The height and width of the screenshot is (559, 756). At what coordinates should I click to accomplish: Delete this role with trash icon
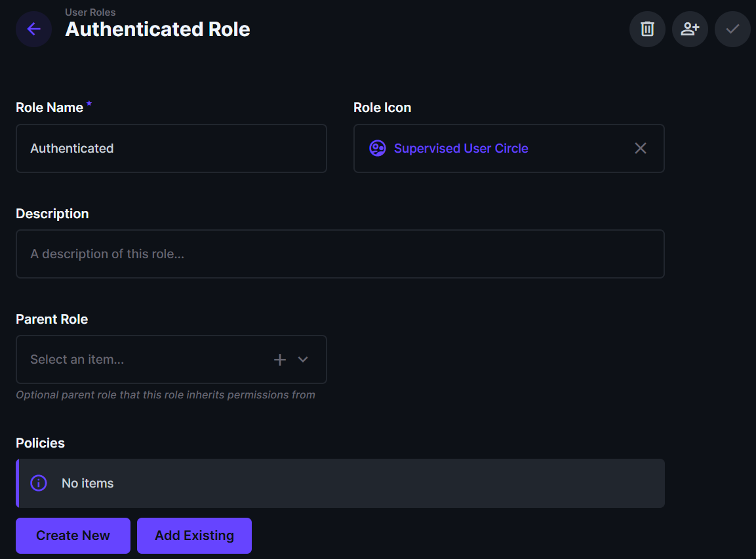click(x=647, y=29)
